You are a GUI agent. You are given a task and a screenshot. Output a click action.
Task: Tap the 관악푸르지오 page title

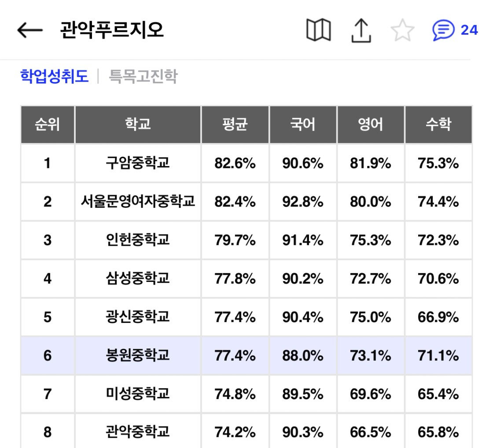(112, 30)
